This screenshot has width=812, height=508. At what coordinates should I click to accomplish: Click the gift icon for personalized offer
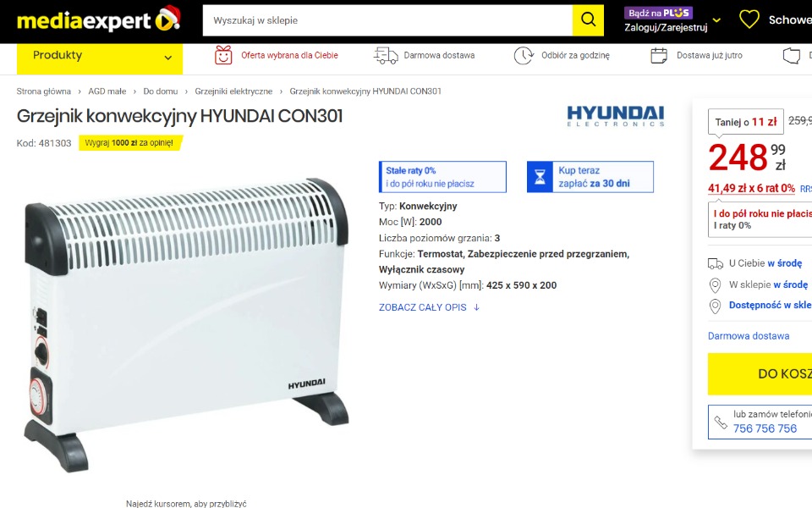(x=223, y=55)
